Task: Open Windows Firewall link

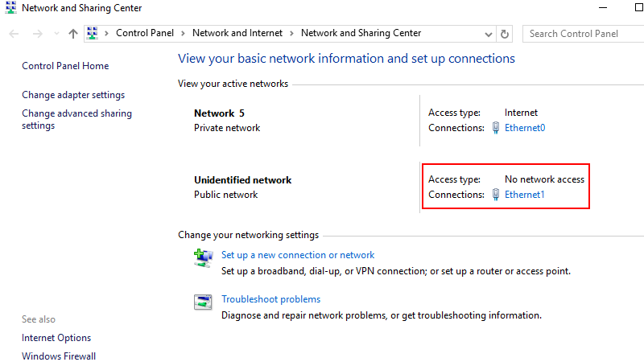Action: point(59,356)
